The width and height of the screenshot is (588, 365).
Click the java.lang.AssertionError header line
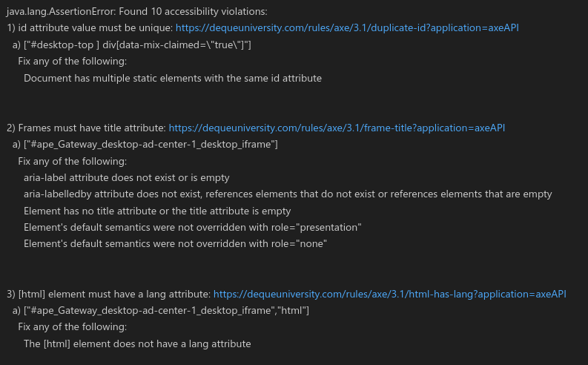click(137, 11)
